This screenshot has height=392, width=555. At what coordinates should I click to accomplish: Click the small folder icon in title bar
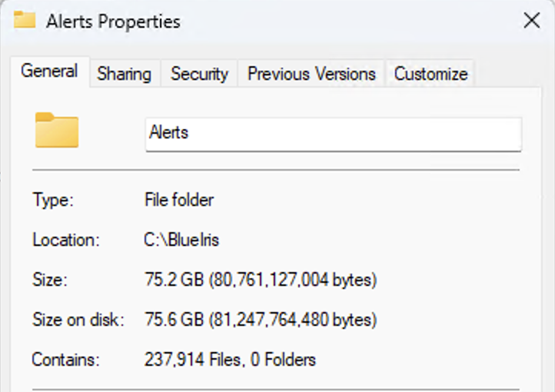pyautogui.click(x=25, y=20)
